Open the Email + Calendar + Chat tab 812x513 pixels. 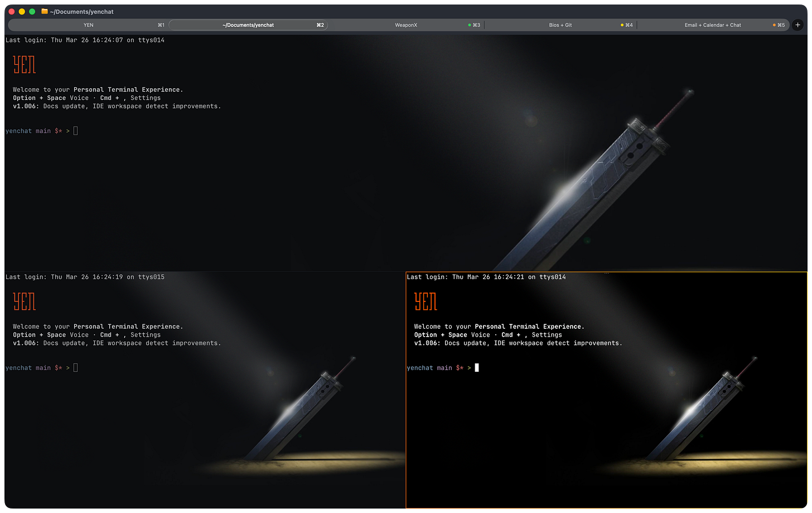pos(713,25)
